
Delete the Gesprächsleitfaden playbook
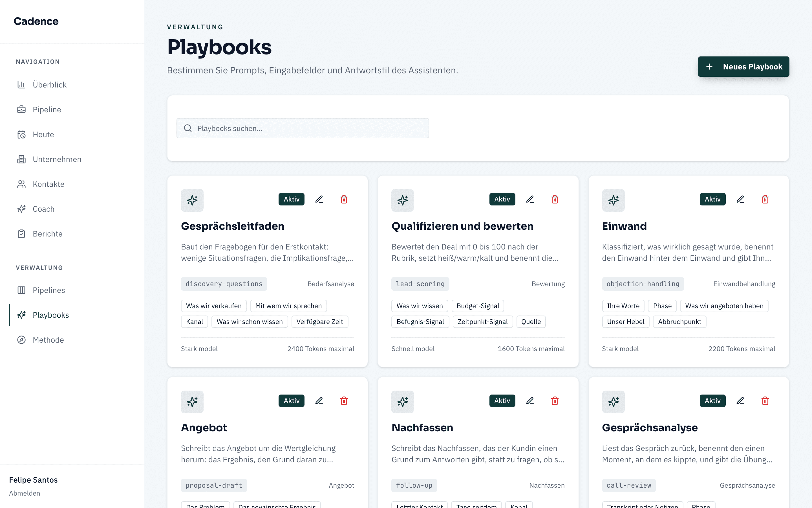344,199
